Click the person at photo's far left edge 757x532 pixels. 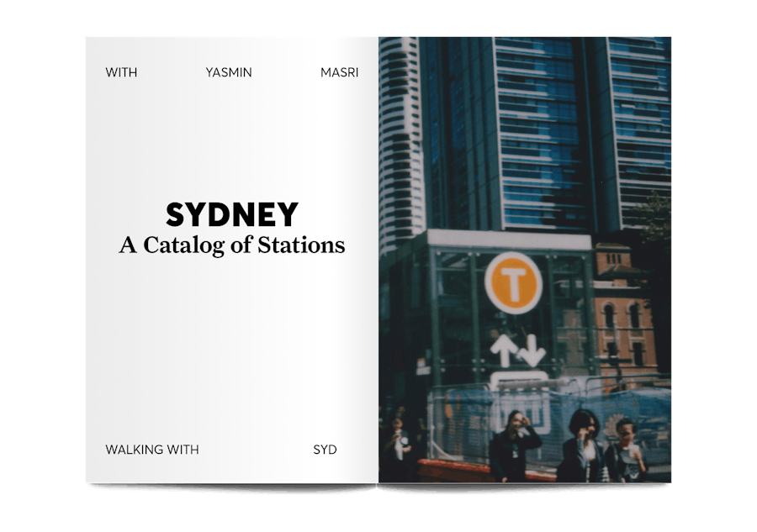(x=394, y=450)
